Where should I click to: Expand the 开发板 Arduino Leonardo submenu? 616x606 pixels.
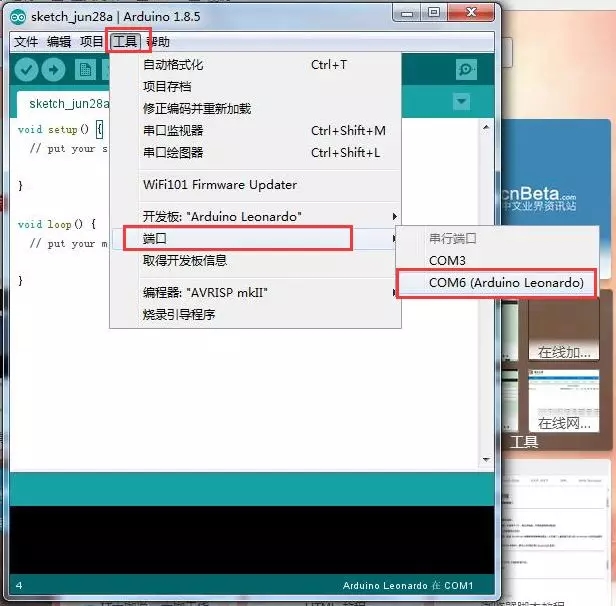255,216
